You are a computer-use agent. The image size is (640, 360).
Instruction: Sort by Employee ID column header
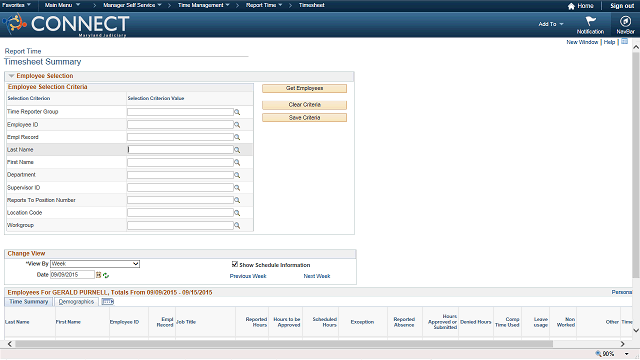pyautogui.click(x=124, y=322)
